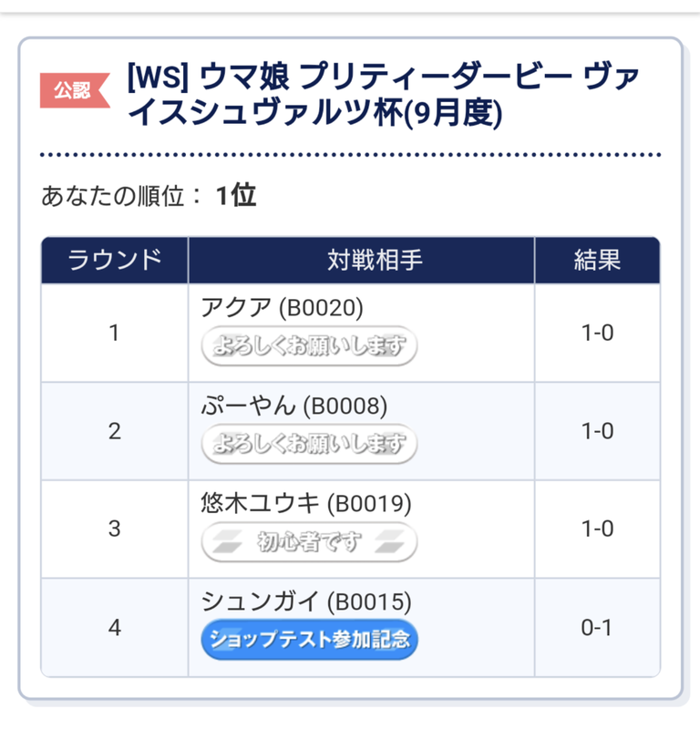Click the round 2 result 1-0
Screen dimensions: 700x740
pyautogui.click(x=597, y=431)
